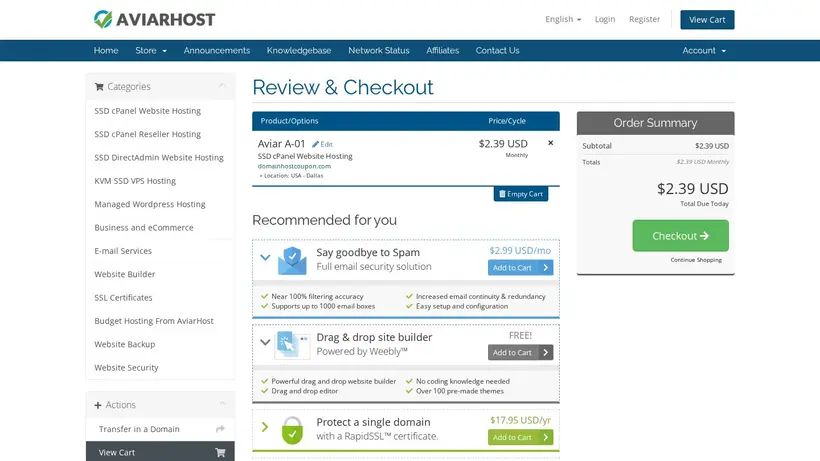
Task: Click the RapidSSL padlock icon
Action: pyautogui.click(x=292, y=430)
